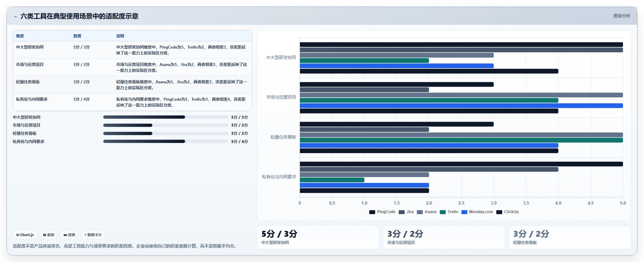The image size is (644, 262).
Task: Click the title icon beside 六类工具 heading
Action: [x=15, y=16]
